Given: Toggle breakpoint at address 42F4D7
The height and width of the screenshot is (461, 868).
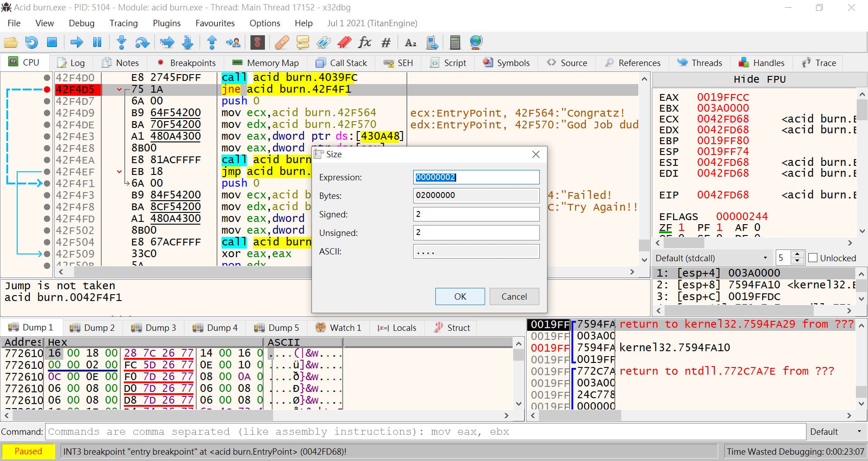Looking at the screenshot, I should [47, 101].
